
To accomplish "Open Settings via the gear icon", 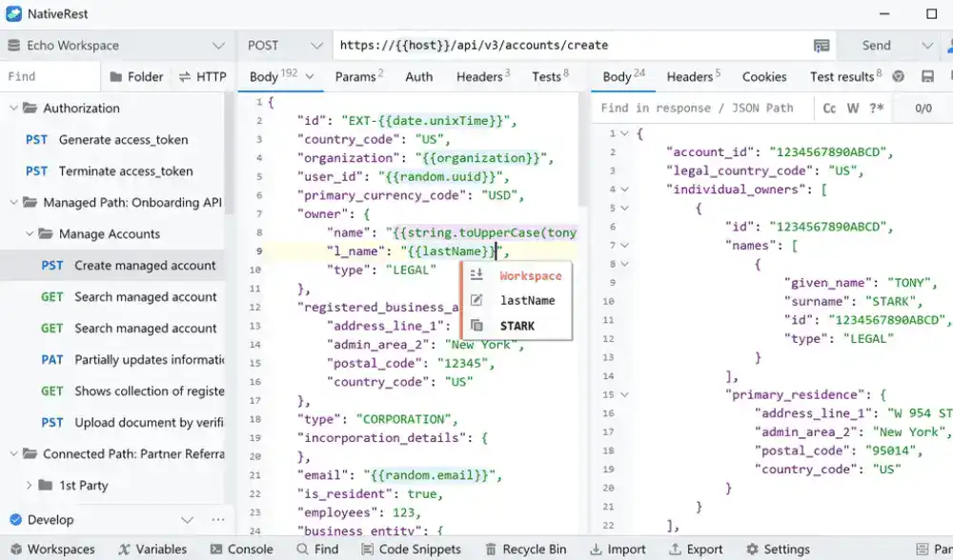I will [778, 549].
